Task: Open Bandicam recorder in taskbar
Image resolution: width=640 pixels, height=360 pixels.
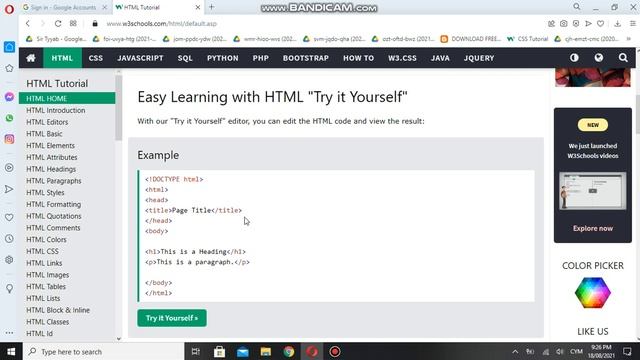Action: [x=335, y=351]
